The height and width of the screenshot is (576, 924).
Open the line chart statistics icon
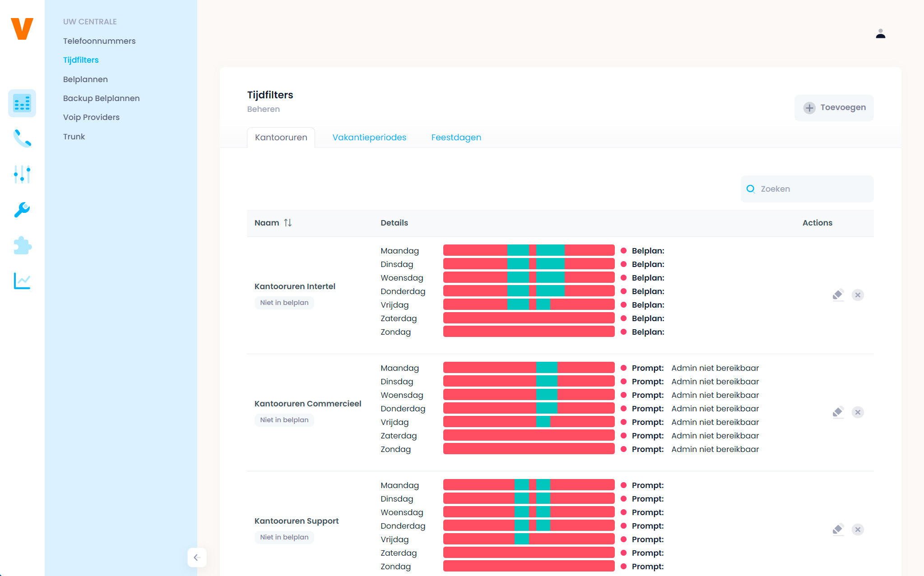(22, 281)
